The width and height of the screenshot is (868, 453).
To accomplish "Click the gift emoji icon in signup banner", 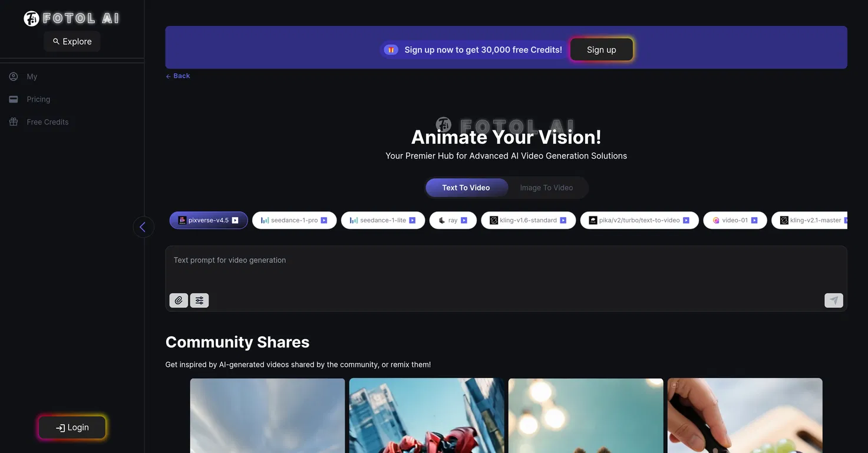I will (391, 50).
